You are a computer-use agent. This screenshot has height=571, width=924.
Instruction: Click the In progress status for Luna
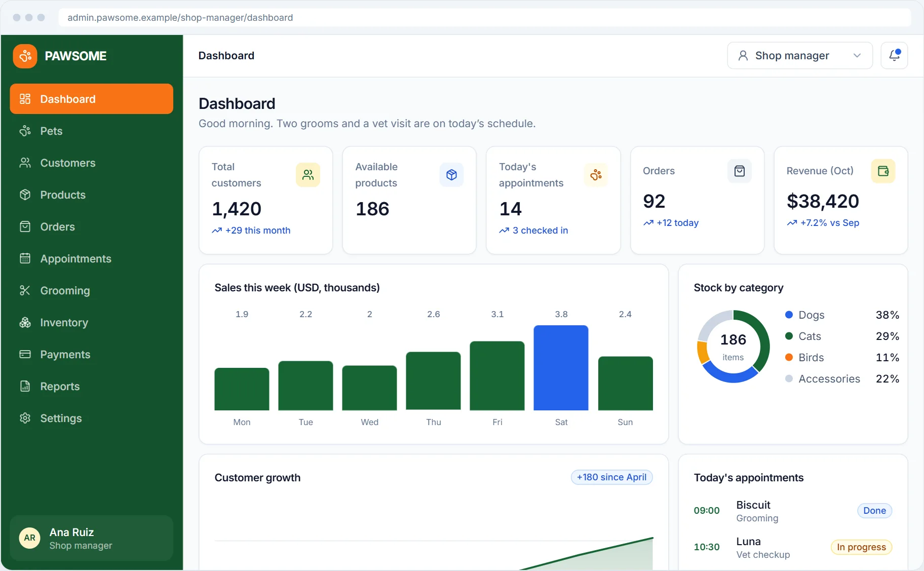click(x=861, y=547)
